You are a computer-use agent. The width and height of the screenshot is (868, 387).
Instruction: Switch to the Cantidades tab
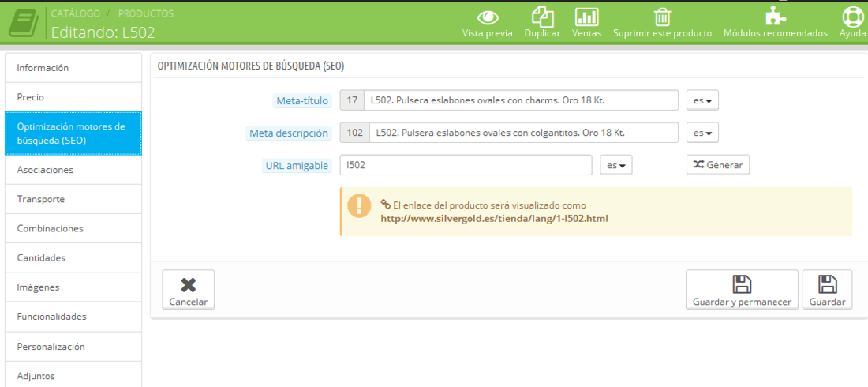(73, 257)
